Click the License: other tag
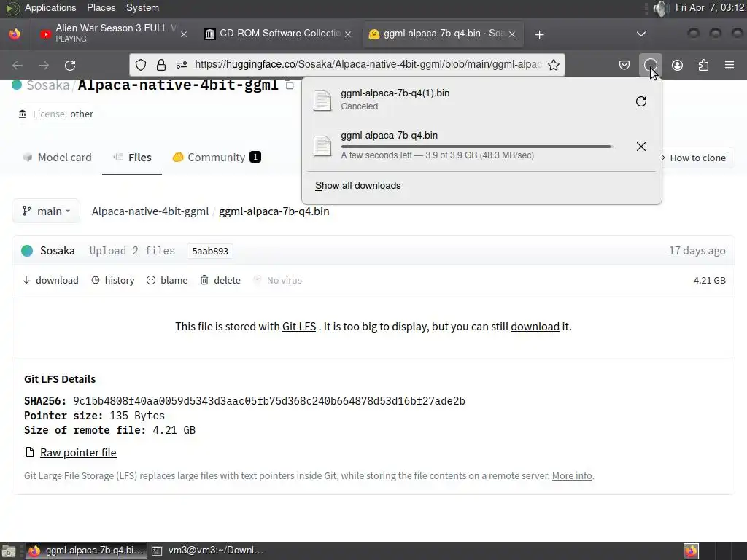 pos(55,114)
